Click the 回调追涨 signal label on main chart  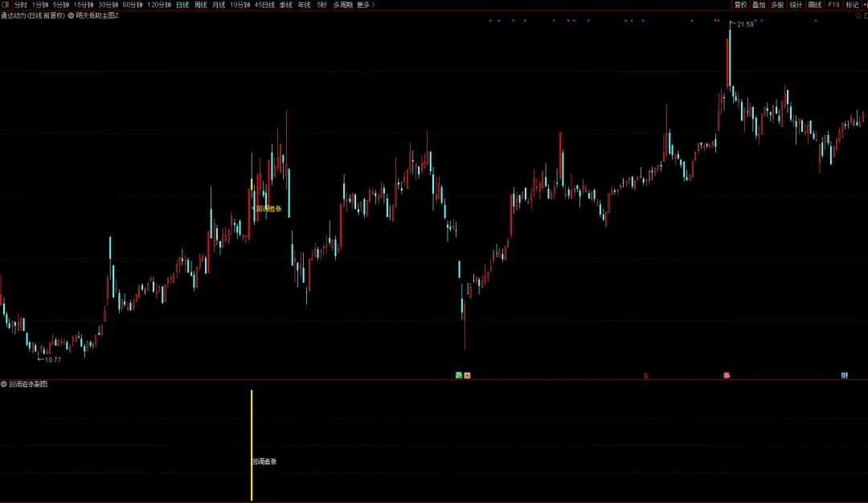[268, 209]
